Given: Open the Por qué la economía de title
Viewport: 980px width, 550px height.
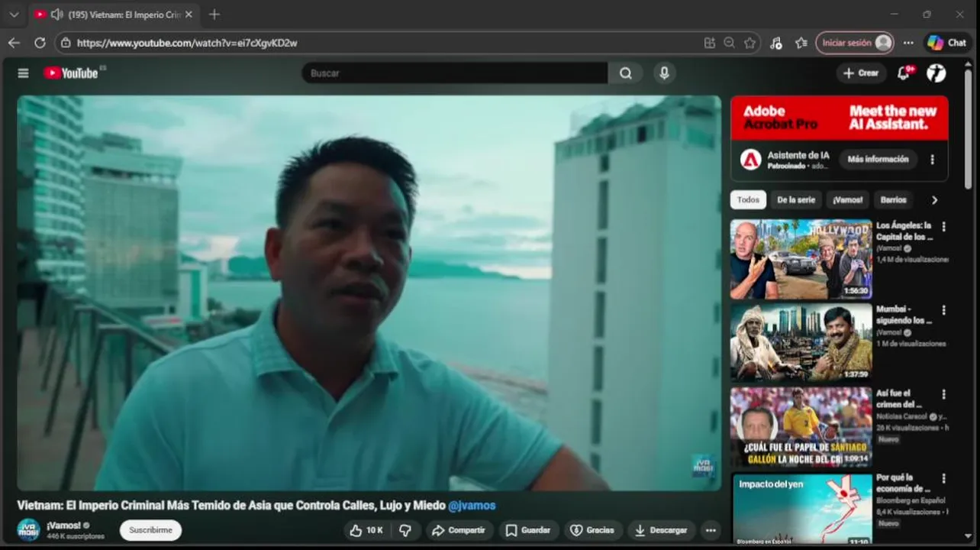Looking at the screenshot, I should (904, 483).
